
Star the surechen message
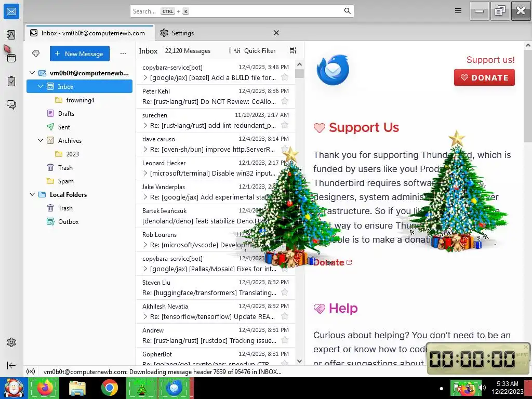point(285,125)
